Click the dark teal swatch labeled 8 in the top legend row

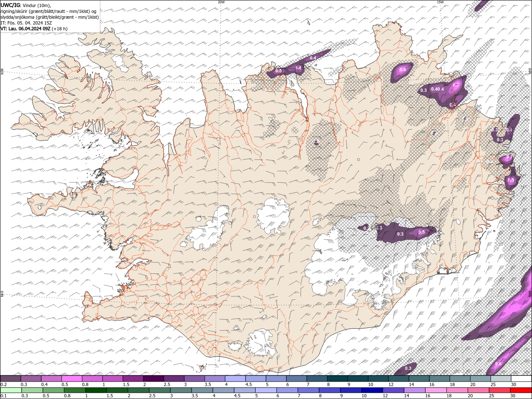tap(337, 379)
